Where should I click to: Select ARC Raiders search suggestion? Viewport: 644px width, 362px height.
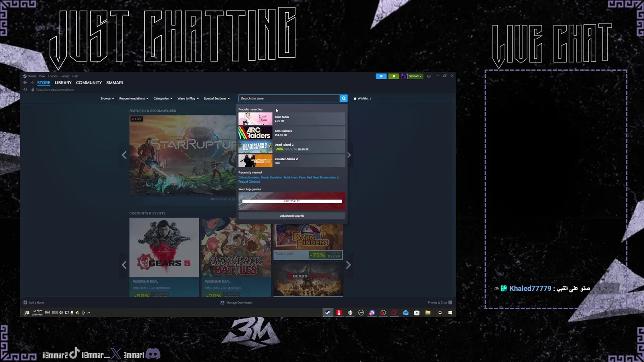[292, 133]
